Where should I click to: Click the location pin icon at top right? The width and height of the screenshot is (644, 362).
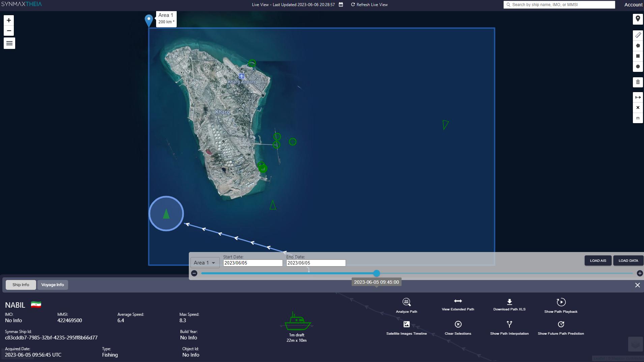click(x=638, y=19)
